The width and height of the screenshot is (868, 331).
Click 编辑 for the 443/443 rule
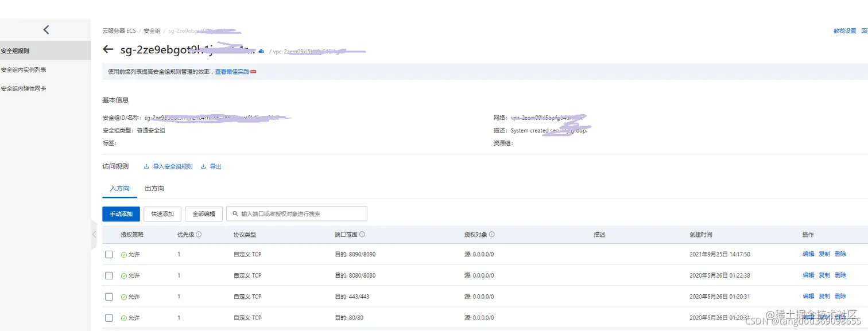pos(808,297)
